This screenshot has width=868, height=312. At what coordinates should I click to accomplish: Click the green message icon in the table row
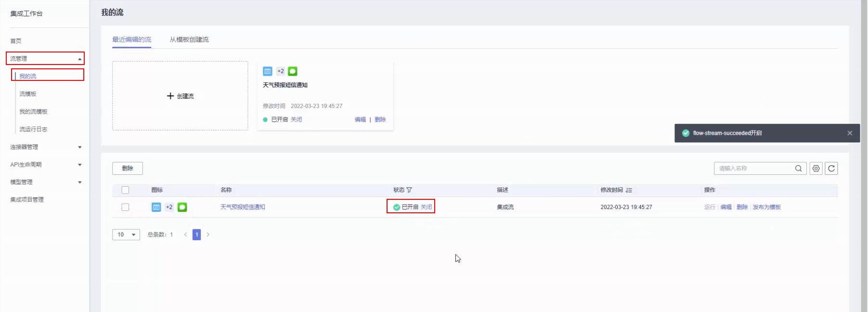pos(182,207)
